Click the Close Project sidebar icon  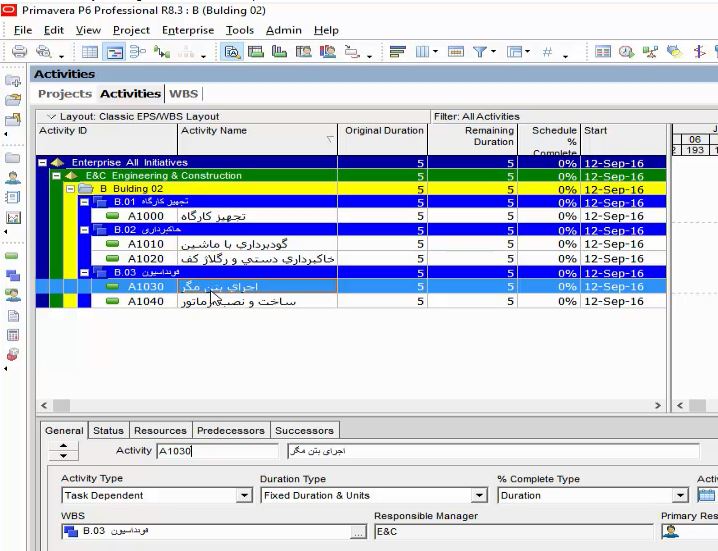pyautogui.click(x=13, y=120)
